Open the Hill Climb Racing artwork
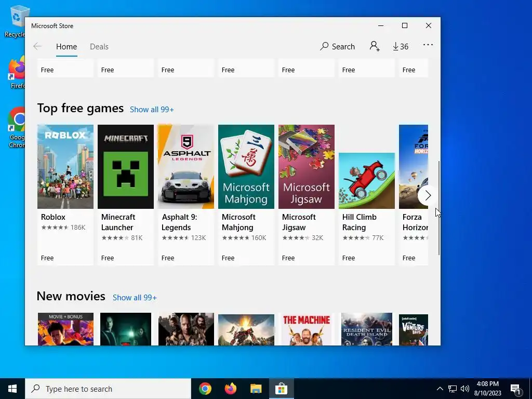The width and height of the screenshot is (532, 399). tap(367, 180)
